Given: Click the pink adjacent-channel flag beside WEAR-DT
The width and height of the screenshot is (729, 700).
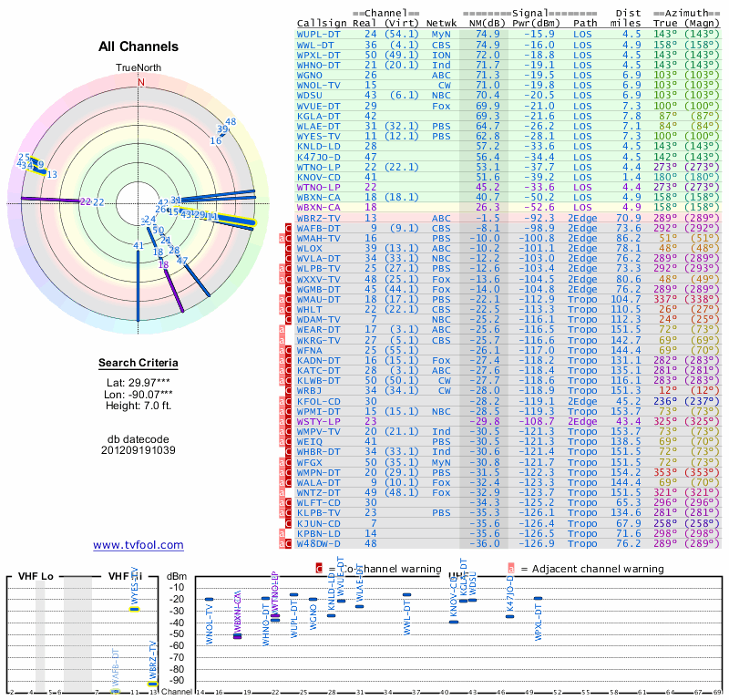Looking at the screenshot, I should pyautogui.click(x=282, y=329).
